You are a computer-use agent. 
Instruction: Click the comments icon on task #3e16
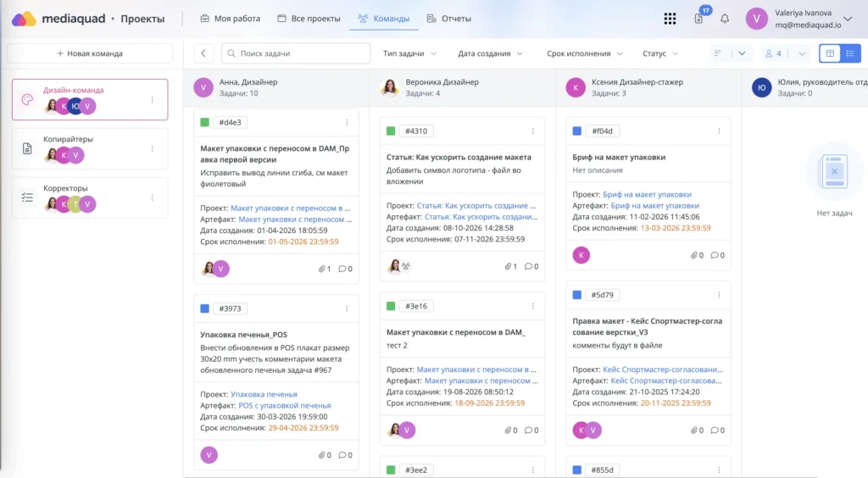[528, 431]
